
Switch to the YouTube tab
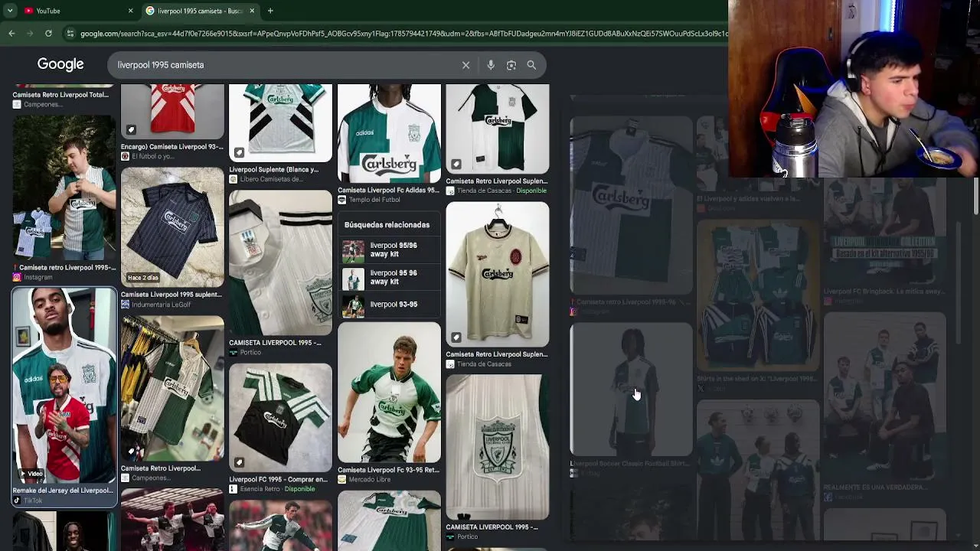73,11
